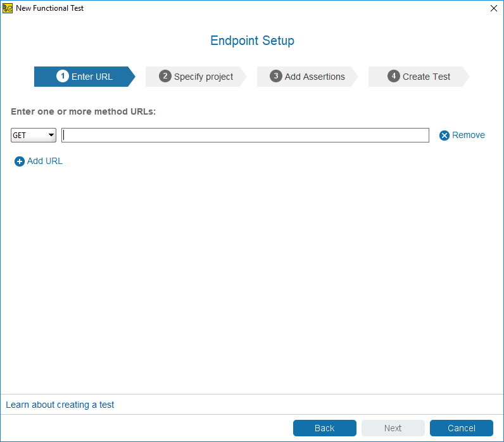Click the New Functional Test title text
The width and height of the screenshot is (504, 442).
pos(50,8)
